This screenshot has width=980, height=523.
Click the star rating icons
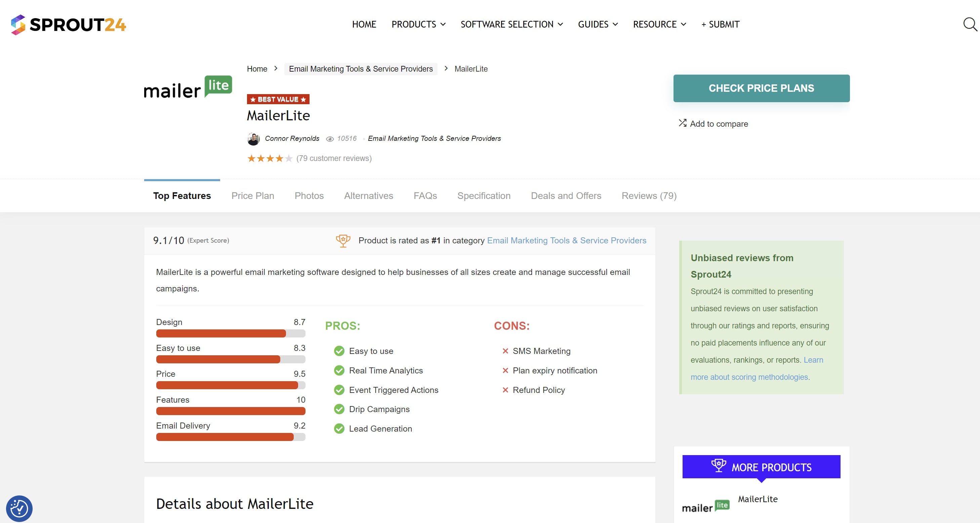(x=270, y=158)
